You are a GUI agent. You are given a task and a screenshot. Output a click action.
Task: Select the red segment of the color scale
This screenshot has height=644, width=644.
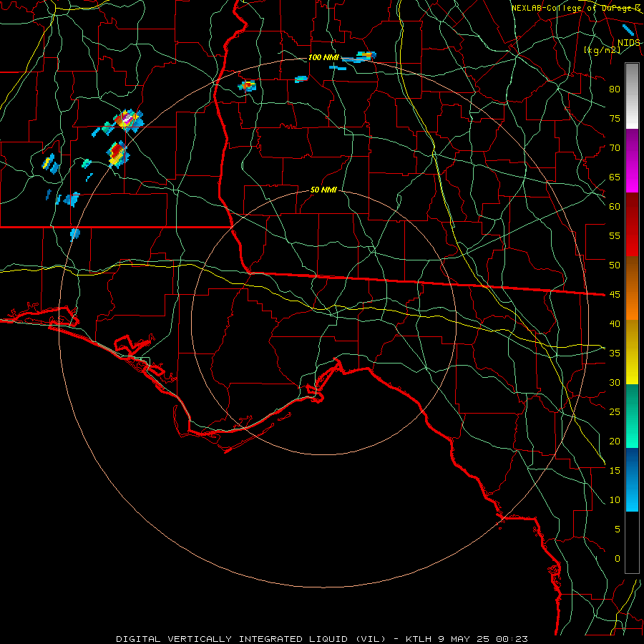coord(632,224)
